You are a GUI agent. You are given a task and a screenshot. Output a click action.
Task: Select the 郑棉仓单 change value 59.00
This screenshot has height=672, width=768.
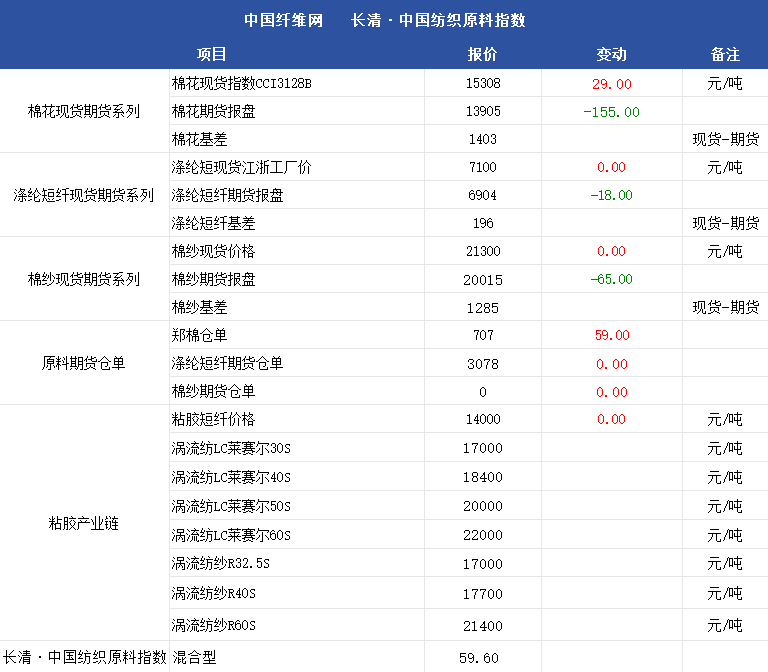[x=611, y=336]
